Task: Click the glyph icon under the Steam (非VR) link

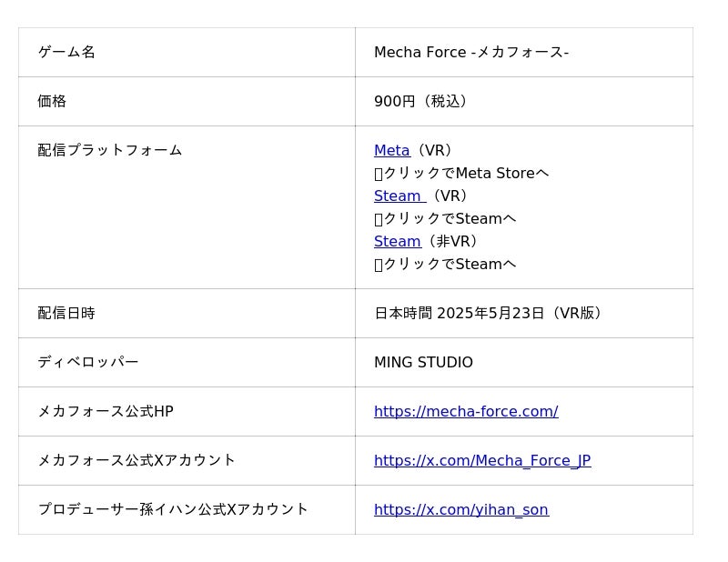Action: (379, 265)
